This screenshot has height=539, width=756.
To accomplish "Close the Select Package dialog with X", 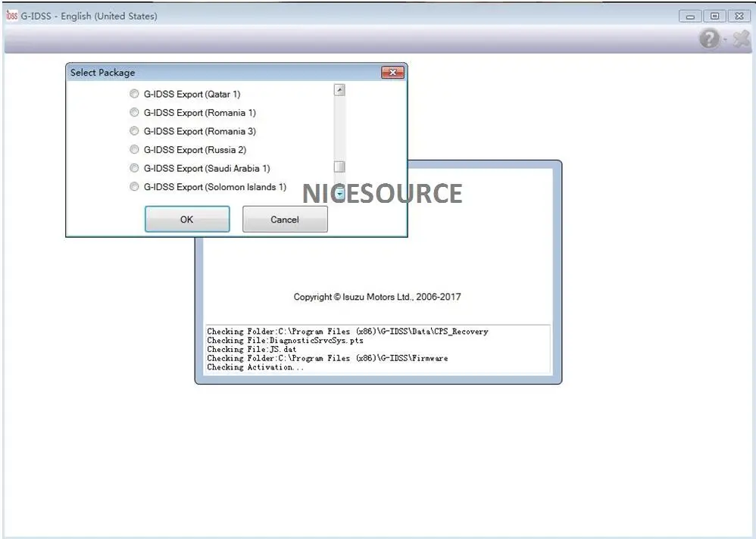I will coord(392,72).
